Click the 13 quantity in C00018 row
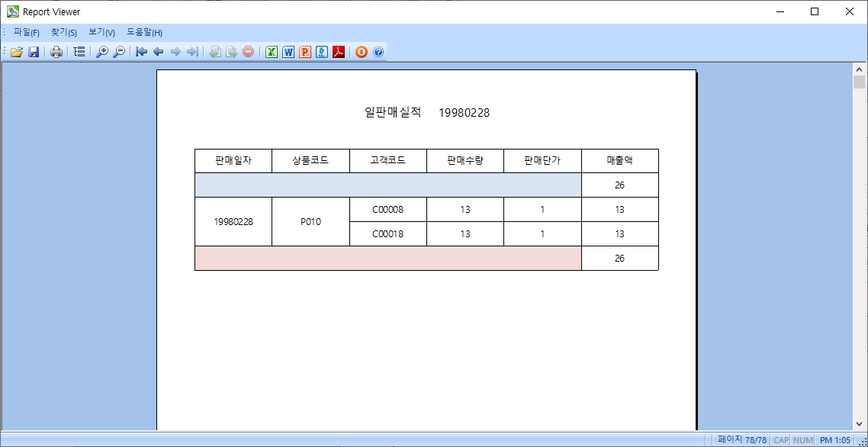The height and width of the screenshot is (447, 868). click(x=465, y=233)
